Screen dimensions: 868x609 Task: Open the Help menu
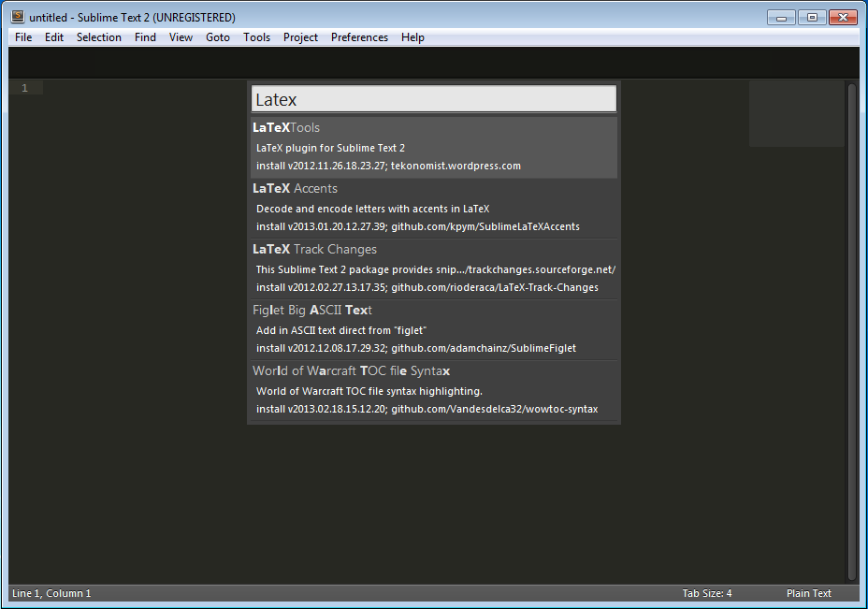pos(412,37)
